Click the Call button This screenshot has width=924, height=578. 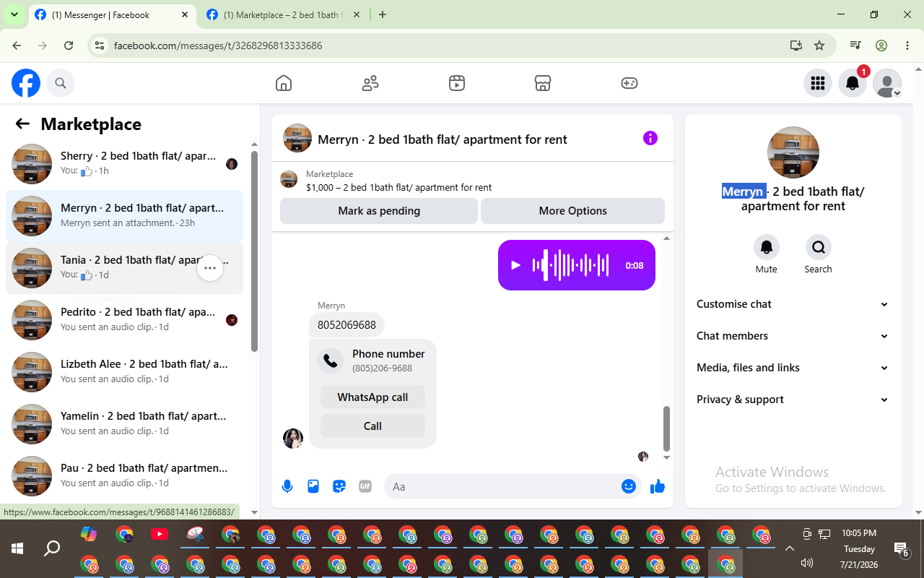pyautogui.click(x=372, y=426)
